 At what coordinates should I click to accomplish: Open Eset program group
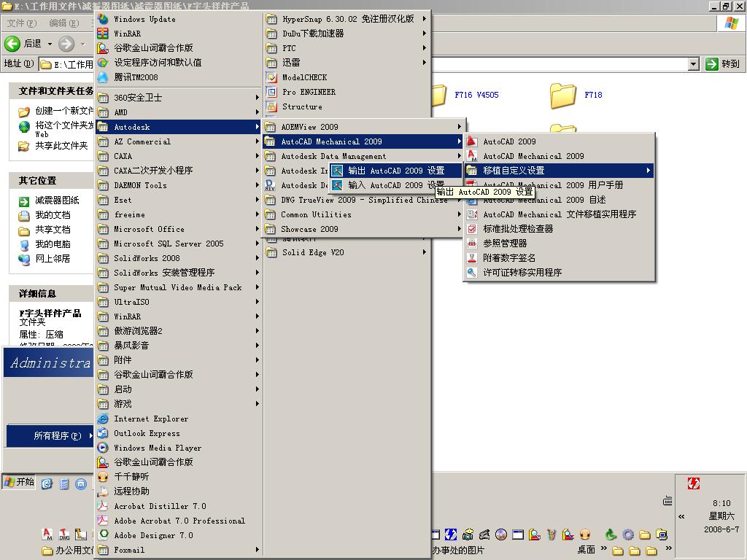[x=178, y=200]
